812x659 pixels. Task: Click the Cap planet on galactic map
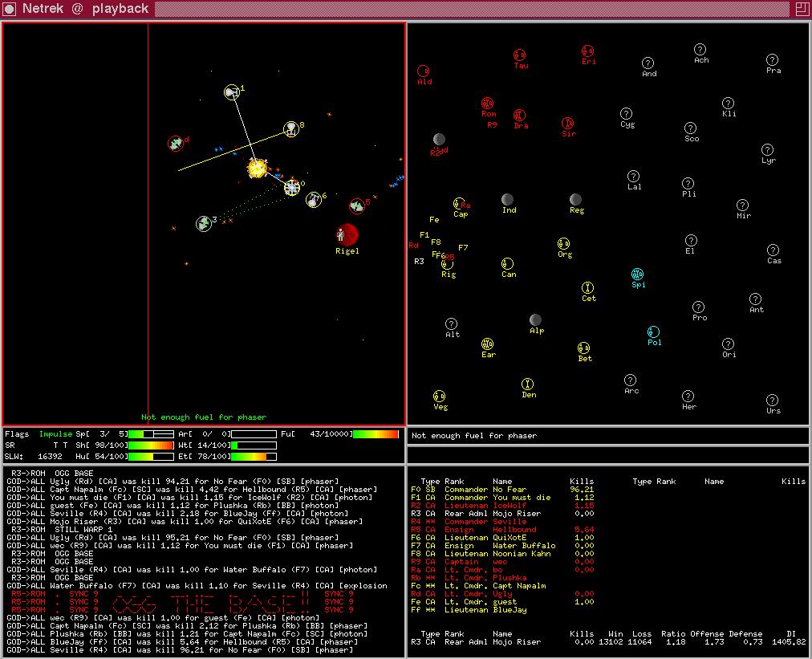click(x=459, y=204)
